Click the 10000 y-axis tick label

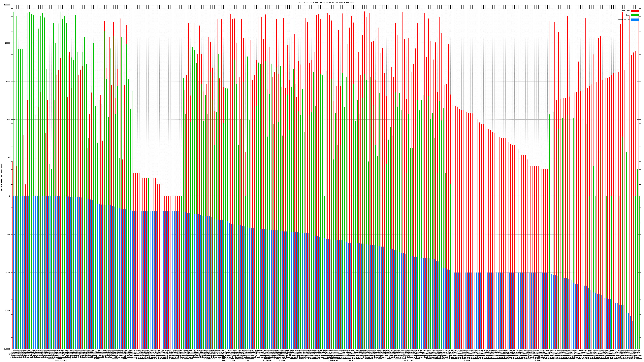tap(7, 43)
